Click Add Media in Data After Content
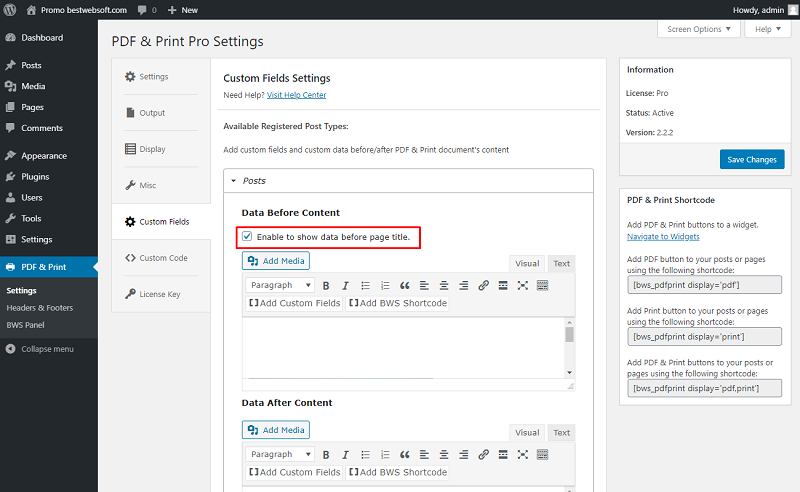The image size is (800, 492). (276, 430)
